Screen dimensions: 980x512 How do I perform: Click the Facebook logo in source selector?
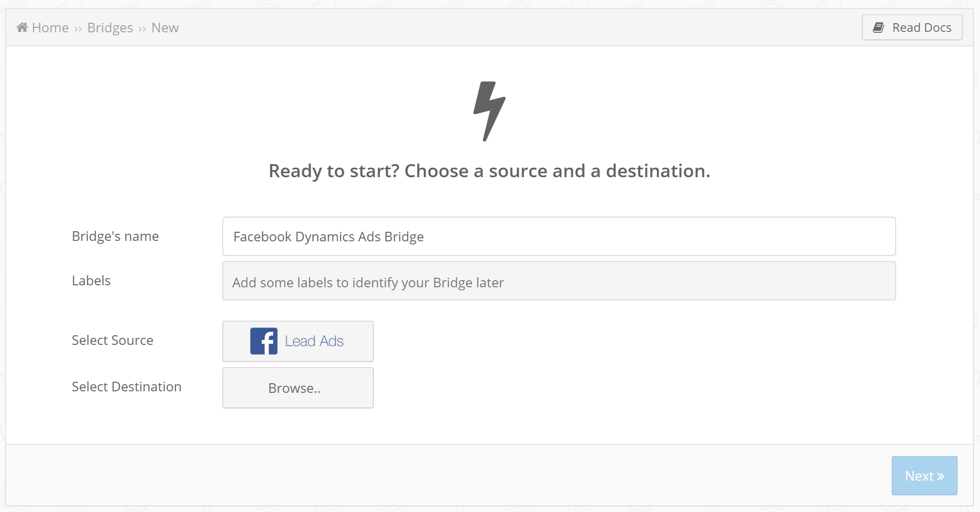[x=264, y=341]
